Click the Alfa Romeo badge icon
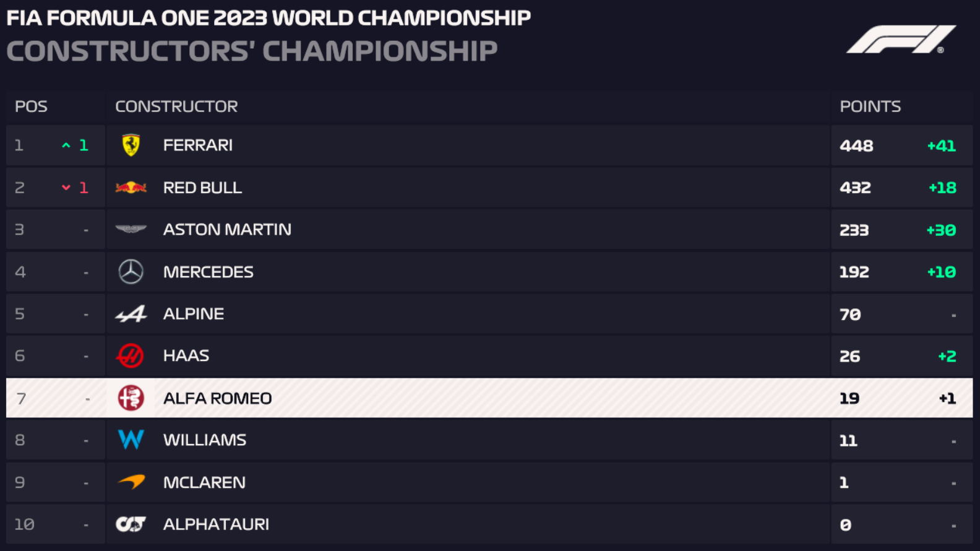Viewport: 980px width, 551px height. coord(131,398)
